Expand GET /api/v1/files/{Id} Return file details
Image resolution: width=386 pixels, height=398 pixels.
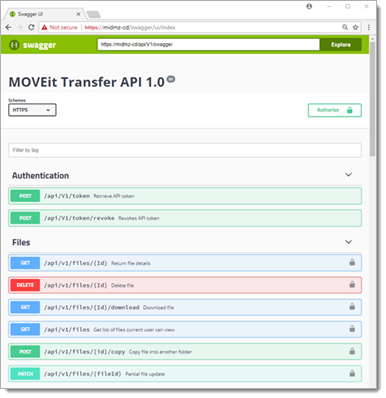tap(185, 263)
